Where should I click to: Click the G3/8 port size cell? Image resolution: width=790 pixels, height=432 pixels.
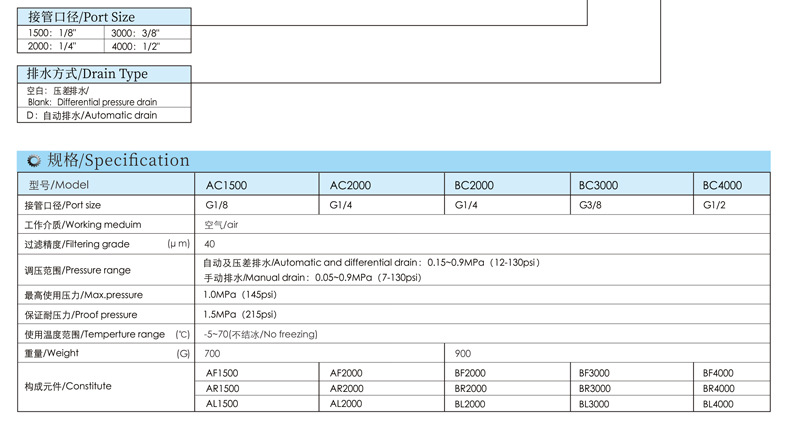(x=590, y=205)
